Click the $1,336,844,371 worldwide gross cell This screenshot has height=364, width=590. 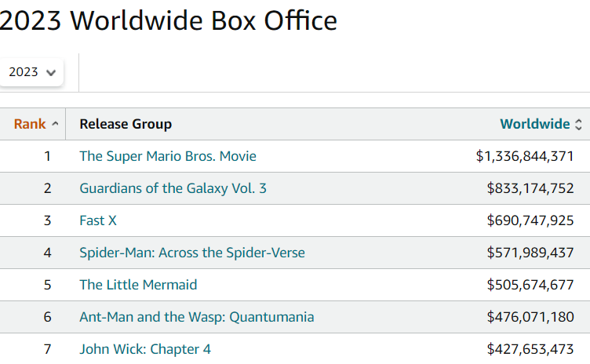pos(525,156)
